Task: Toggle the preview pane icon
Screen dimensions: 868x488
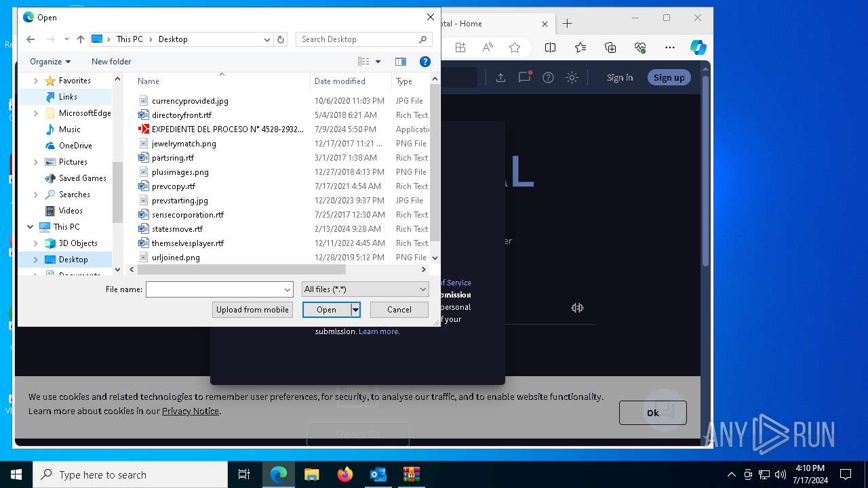Action: tap(401, 62)
